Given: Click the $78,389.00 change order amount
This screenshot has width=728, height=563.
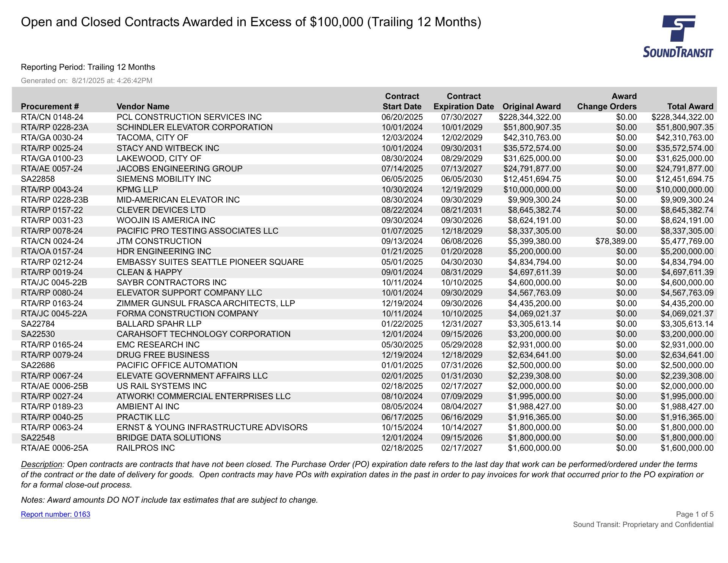Looking at the screenshot, I should tap(616, 241).
